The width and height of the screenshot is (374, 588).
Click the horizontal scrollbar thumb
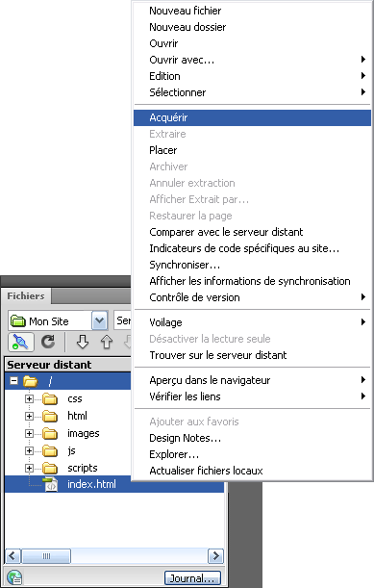(x=46, y=555)
